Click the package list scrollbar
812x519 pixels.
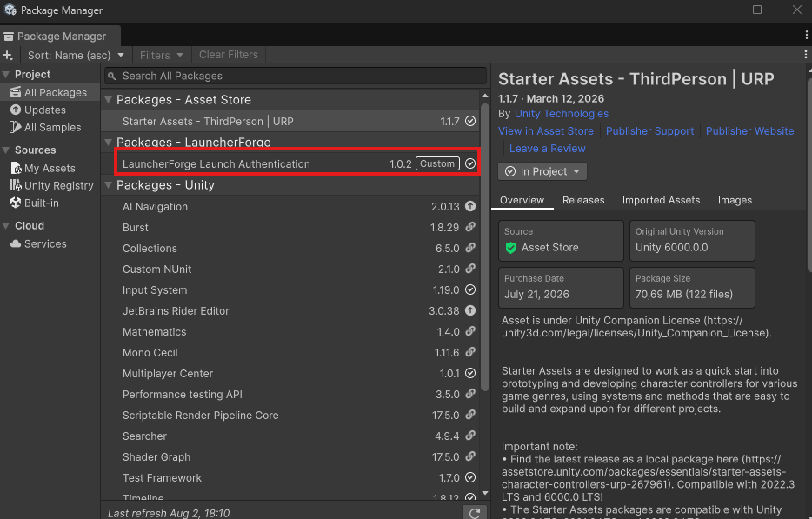coord(485,247)
